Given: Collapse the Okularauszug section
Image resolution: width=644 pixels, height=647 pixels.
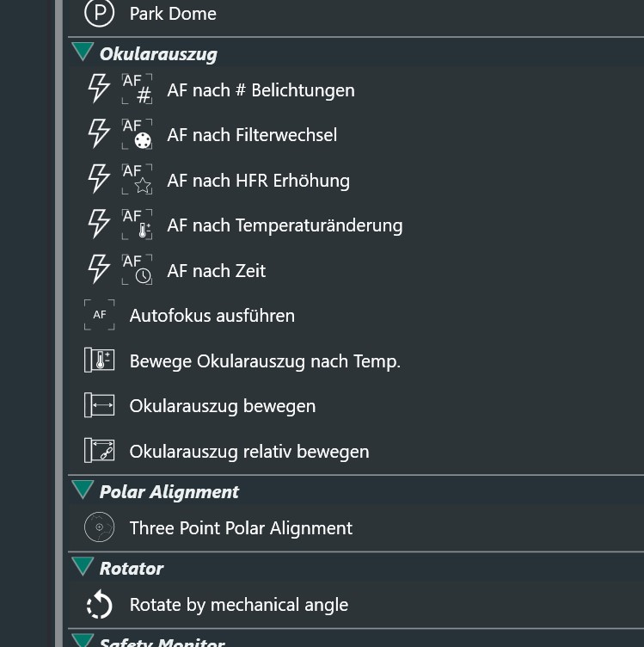Looking at the screenshot, I should point(83,52).
